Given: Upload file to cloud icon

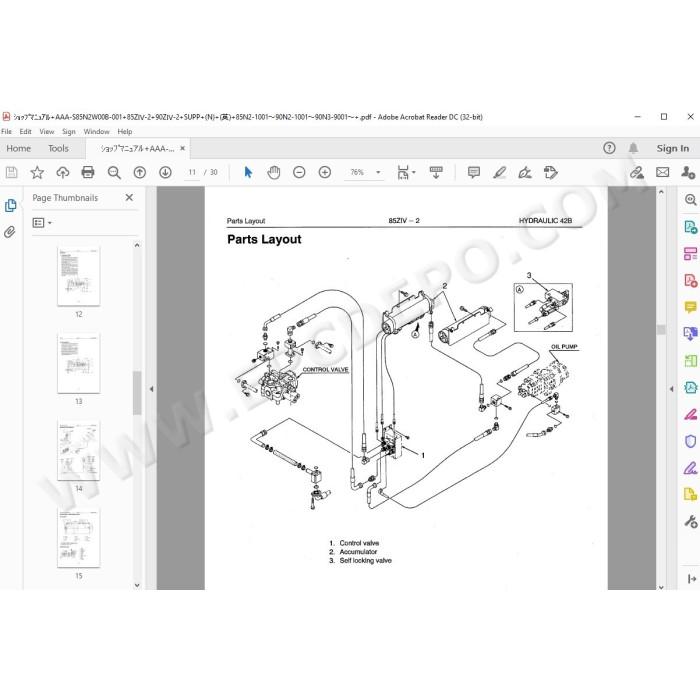Looking at the screenshot, I should [62, 172].
